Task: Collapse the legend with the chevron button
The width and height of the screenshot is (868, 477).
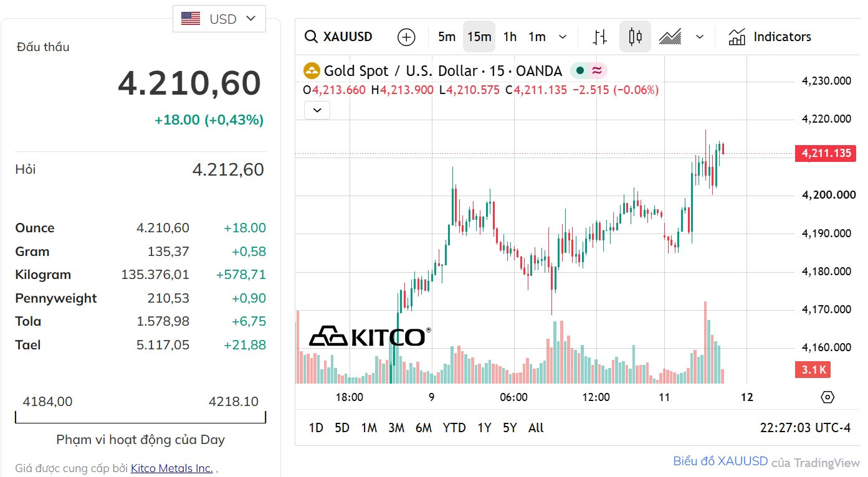Action: [x=317, y=110]
